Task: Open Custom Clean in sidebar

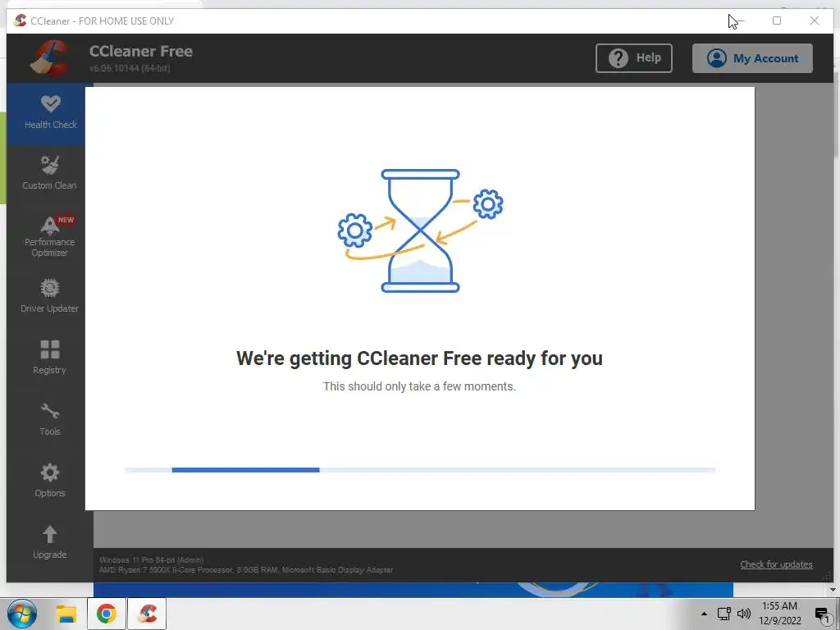Action: pyautogui.click(x=49, y=173)
